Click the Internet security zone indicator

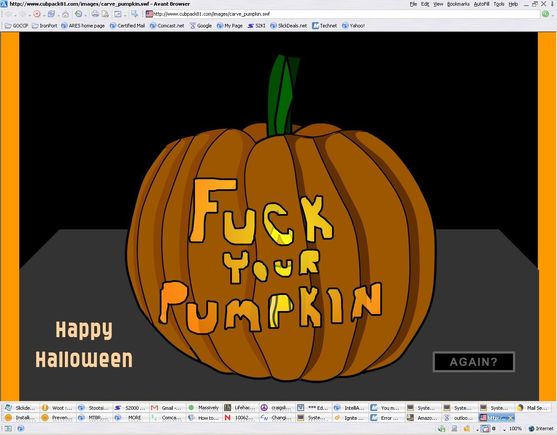click(541, 429)
